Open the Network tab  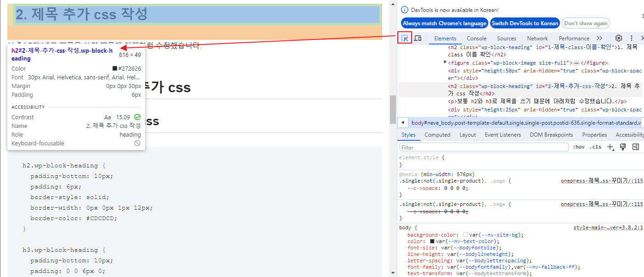(x=537, y=39)
